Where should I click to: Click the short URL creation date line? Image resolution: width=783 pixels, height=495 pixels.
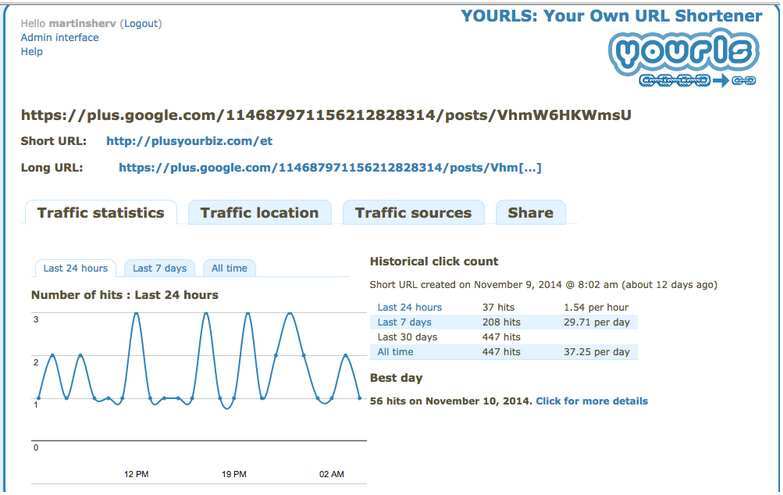(543, 285)
